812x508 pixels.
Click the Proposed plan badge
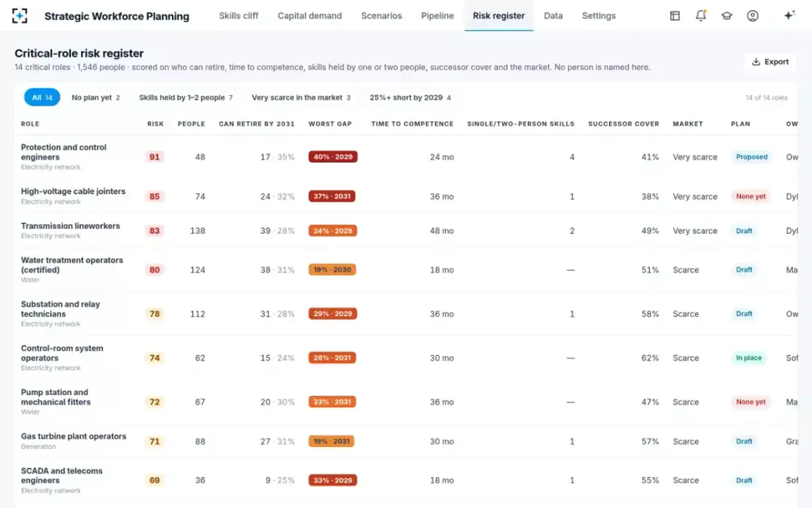click(752, 157)
